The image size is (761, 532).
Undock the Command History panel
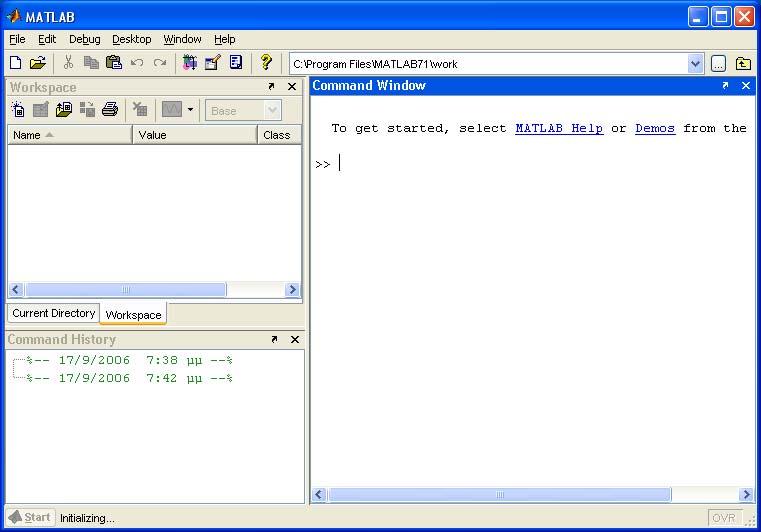click(x=274, y=339)
